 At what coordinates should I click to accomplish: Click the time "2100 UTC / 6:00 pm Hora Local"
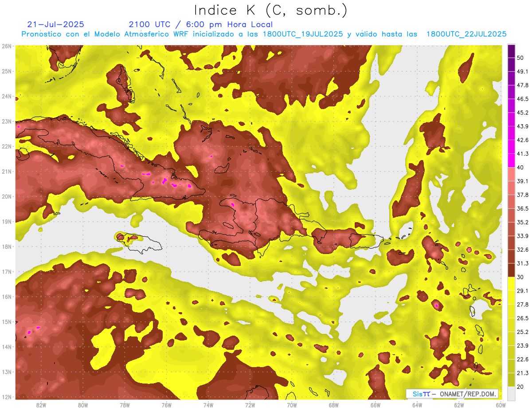coord(201,24)
